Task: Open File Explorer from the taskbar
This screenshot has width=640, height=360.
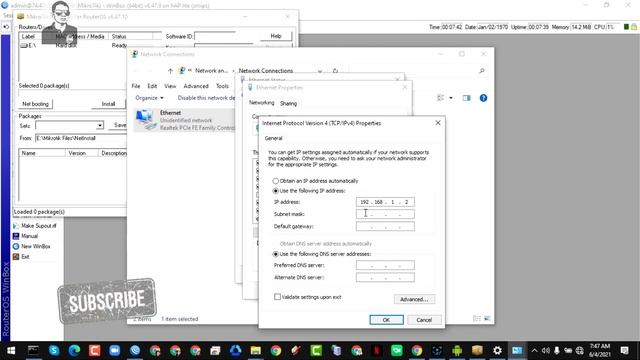Action: tap(256, 350)
